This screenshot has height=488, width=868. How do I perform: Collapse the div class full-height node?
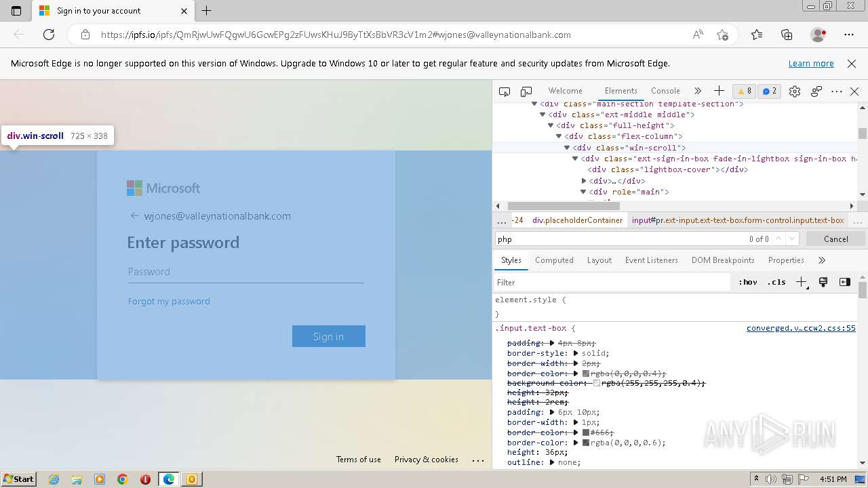coord(551,125)
